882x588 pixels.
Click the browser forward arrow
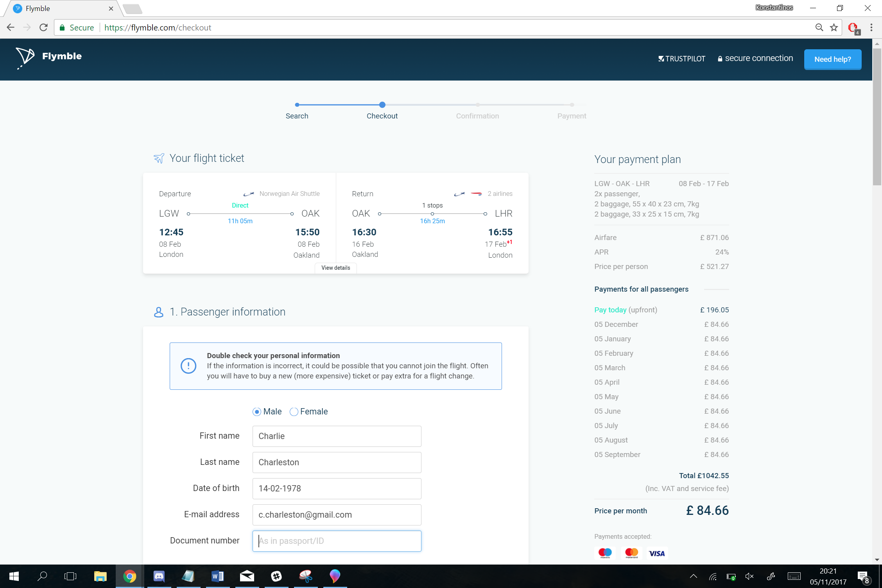(x=27, y=27)
